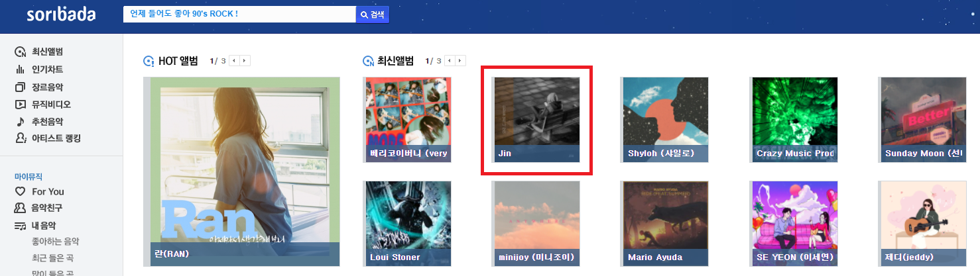
Task: Focus the search input field
Action: click(x=239, y=15)
